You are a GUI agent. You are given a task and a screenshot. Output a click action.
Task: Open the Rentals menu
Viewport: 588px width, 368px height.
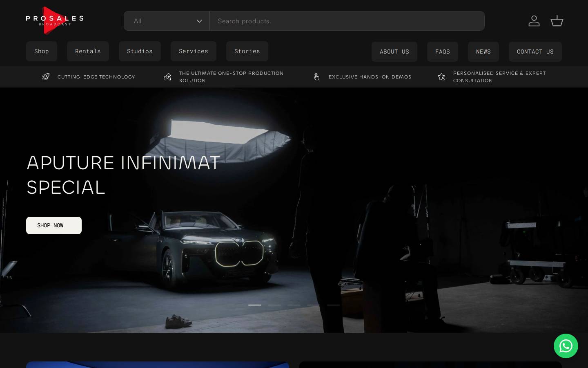(88, 51)
